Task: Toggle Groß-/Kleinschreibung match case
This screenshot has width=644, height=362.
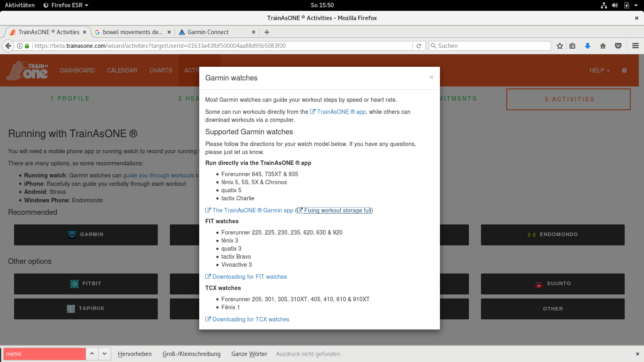Action: pyautogui.click(x=192, y=354)
